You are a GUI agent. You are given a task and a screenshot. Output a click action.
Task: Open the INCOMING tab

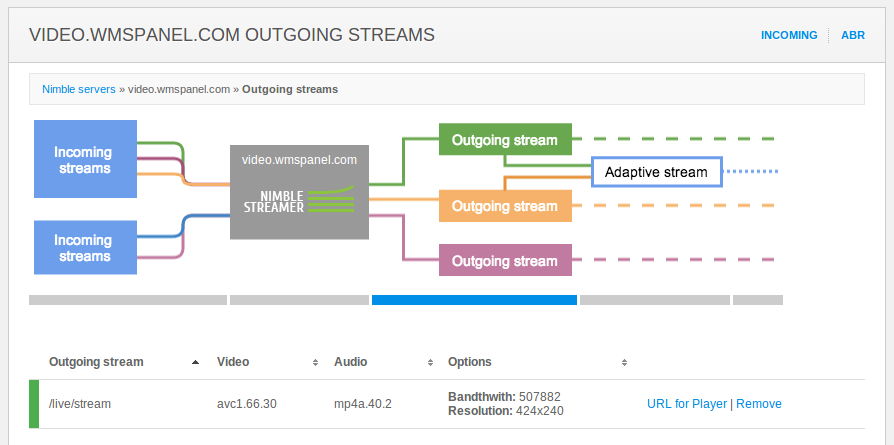coord(789,35)
